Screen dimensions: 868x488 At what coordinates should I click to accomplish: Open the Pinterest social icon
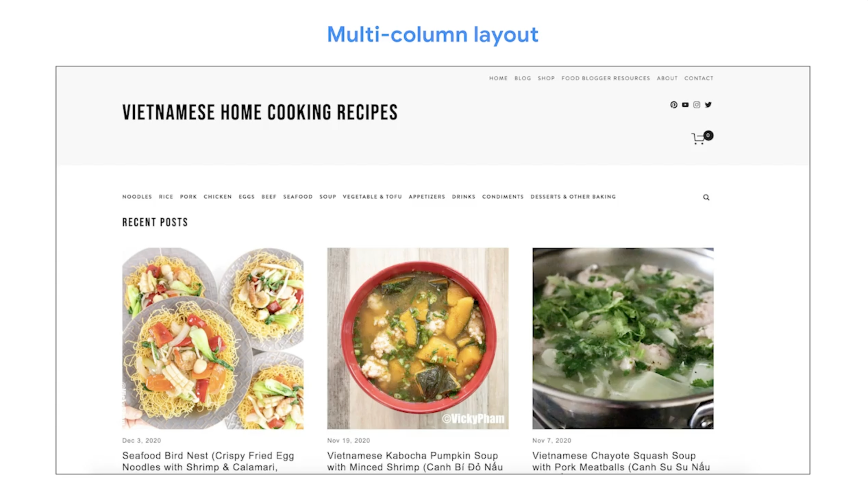coord(673,105)
